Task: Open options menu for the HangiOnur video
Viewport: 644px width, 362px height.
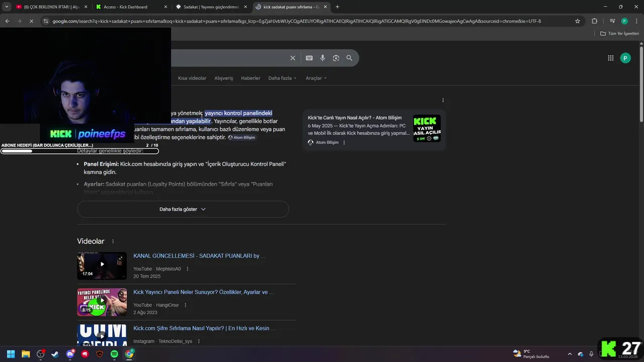Action: click(185, 305)
